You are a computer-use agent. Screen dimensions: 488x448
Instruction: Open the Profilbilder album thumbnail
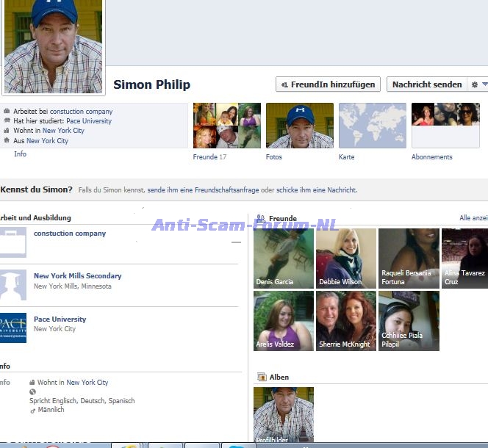[284, 414]
